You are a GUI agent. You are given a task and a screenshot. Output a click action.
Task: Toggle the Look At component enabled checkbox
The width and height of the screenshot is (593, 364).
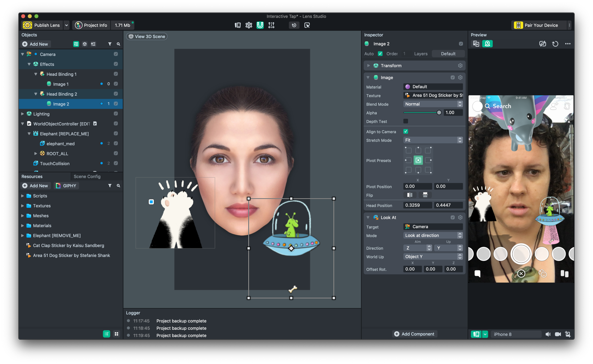[453, 217]
